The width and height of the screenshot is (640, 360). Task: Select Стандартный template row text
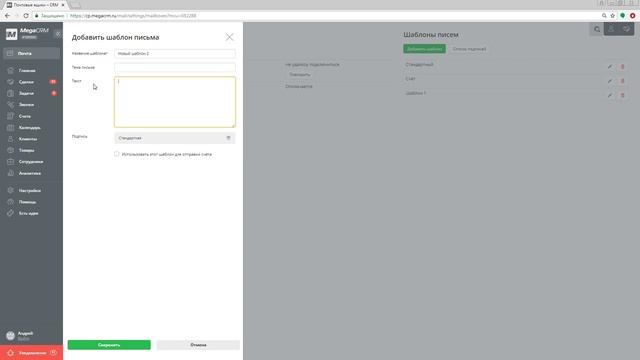pyautogui.click(x=419, y=64)
